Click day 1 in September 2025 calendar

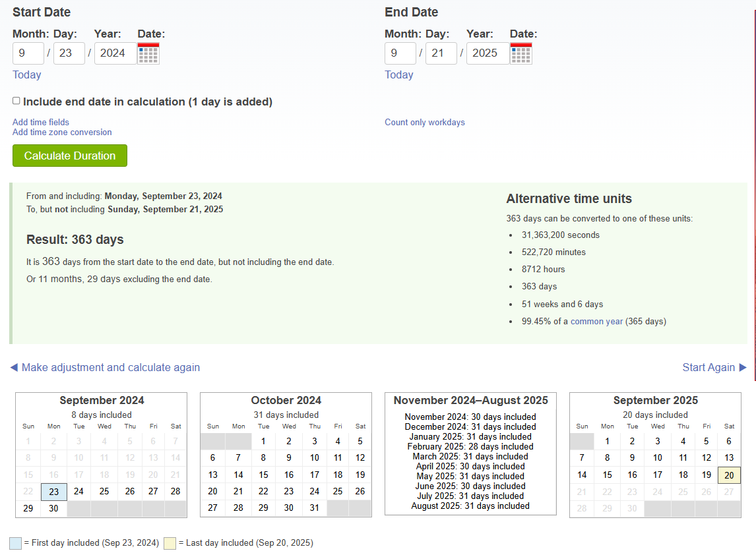(x=607, y=442)
